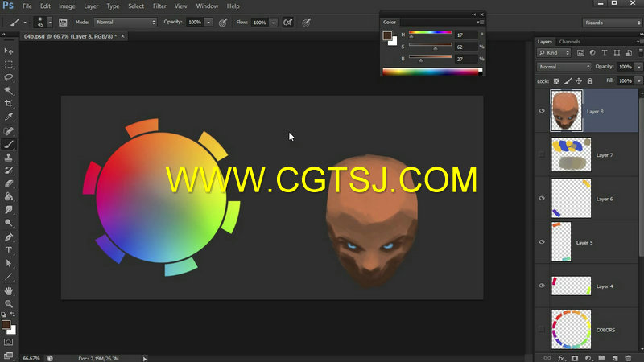Image resolution: width=644 pixels, height=362 pixels.
Task: Select the Type tool
Action: (9, 250)
